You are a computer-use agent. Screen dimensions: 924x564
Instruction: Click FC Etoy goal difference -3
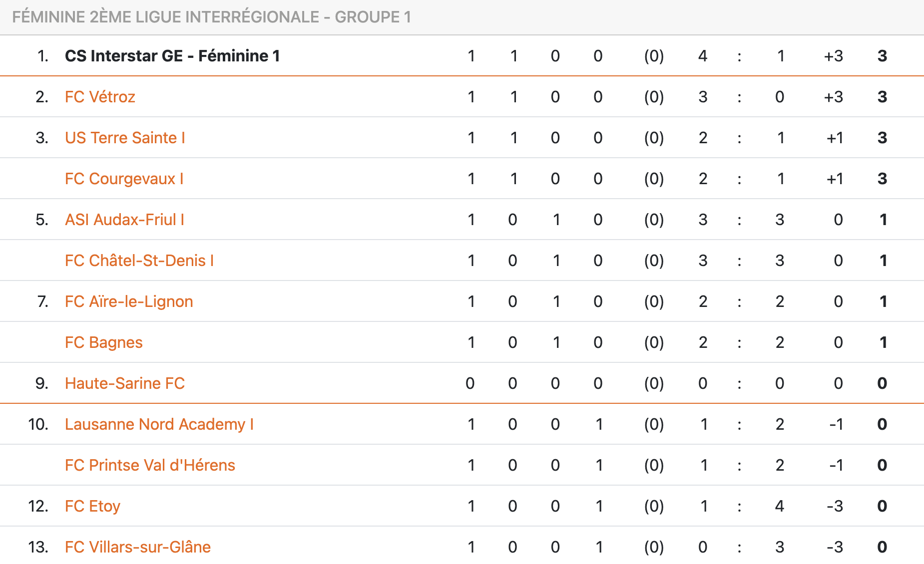[835, 506]
